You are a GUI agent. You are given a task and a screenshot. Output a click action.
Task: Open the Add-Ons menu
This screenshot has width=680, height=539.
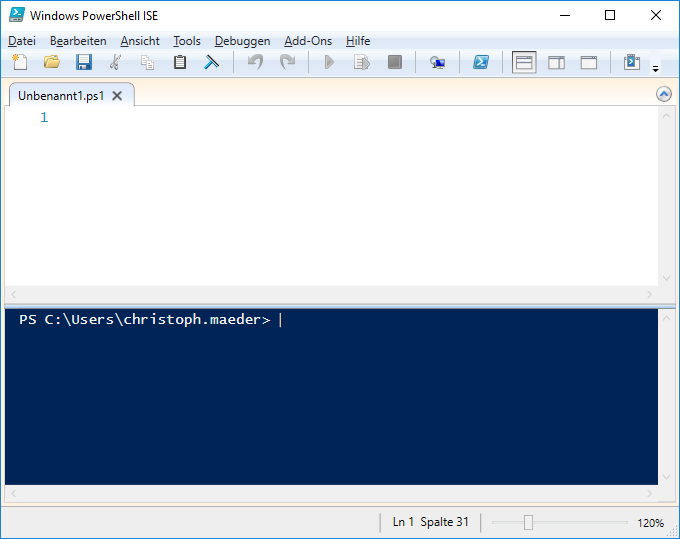coord(308,41)
